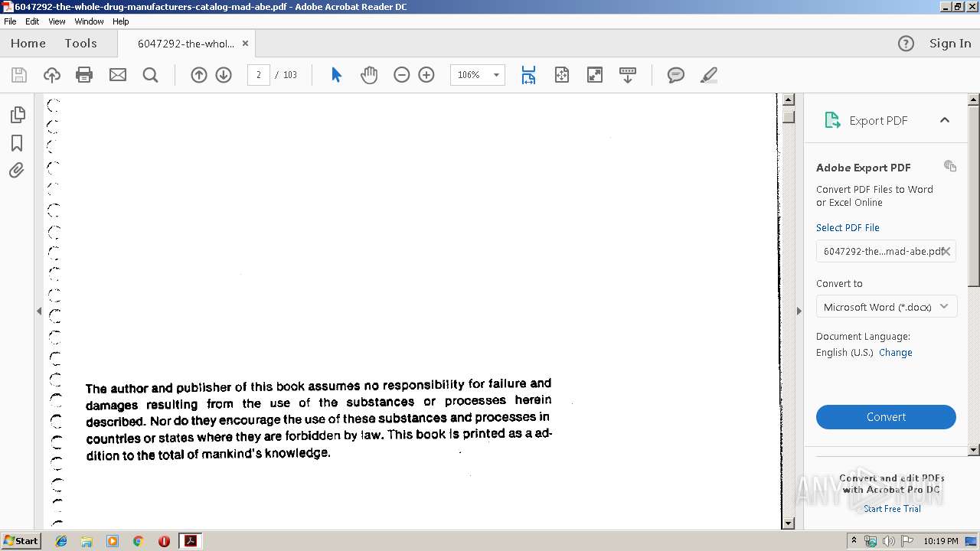Viewport: 980px width, 551px height.
Task: Launch Internet Explorer from taskbar
Action: click(x=61, y=541)
